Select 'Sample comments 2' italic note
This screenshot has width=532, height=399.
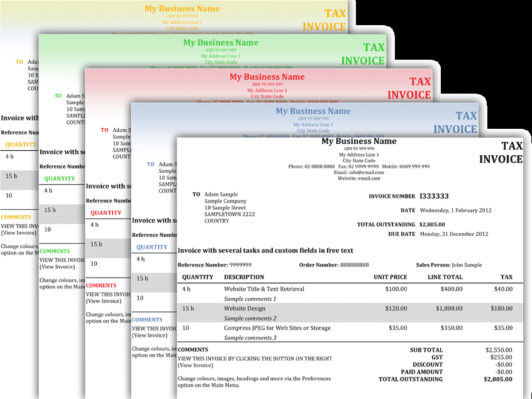point(250,319)
